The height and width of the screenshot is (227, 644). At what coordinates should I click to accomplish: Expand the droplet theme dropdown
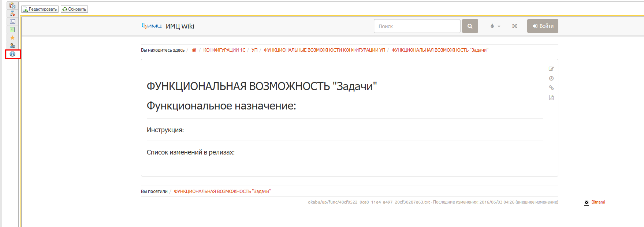(x=495, y=26)
